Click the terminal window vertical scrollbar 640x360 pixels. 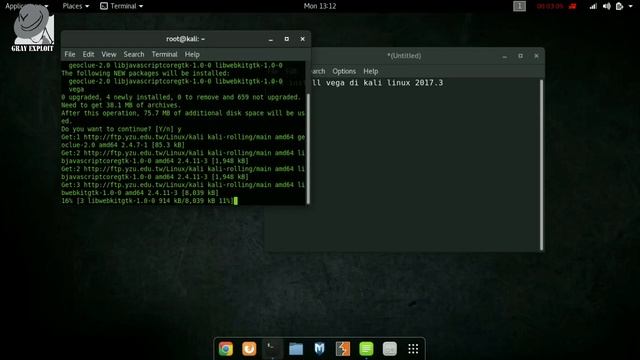(308, 149)
